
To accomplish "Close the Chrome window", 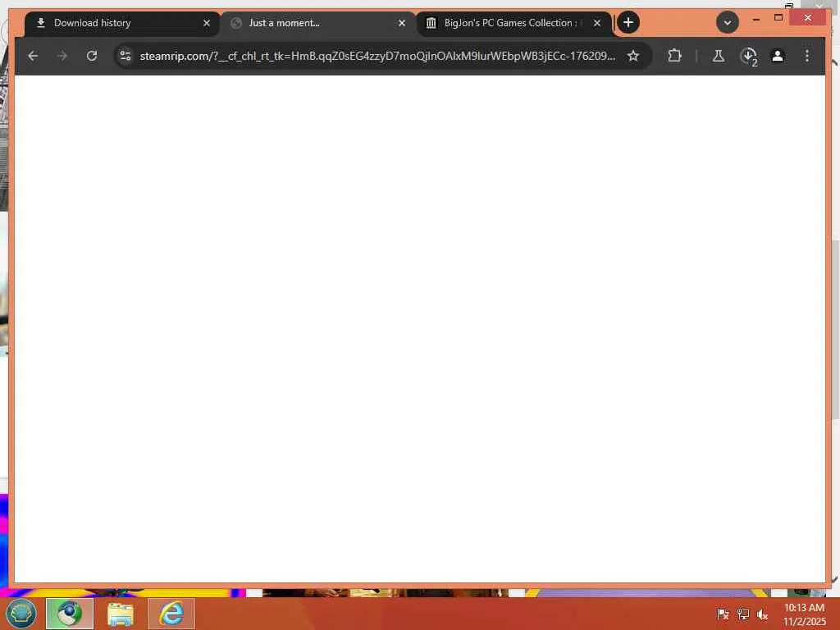I will click(808, 18).
